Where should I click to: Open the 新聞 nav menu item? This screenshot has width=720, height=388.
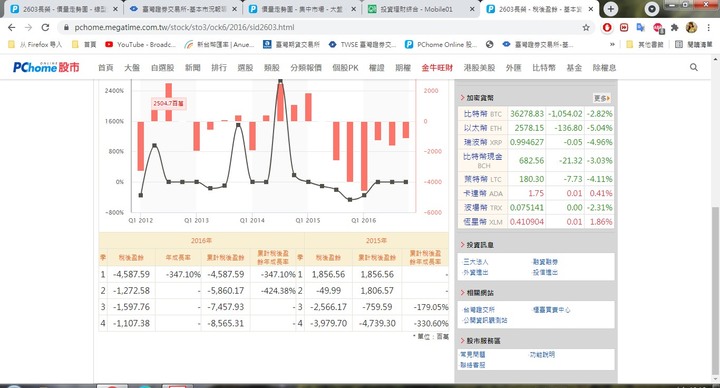pyautogui.click(x=193, y=67)
